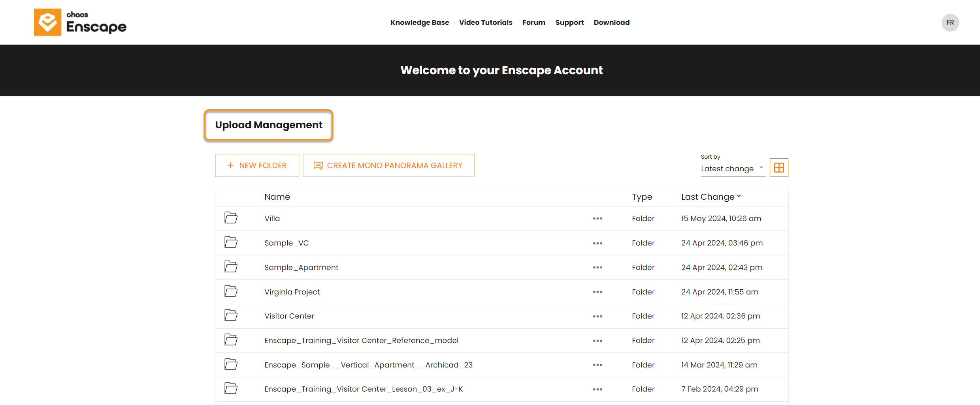Open Enscape_Training_Visitor Center_Reference_model folder name

click(x=361, y=340)
